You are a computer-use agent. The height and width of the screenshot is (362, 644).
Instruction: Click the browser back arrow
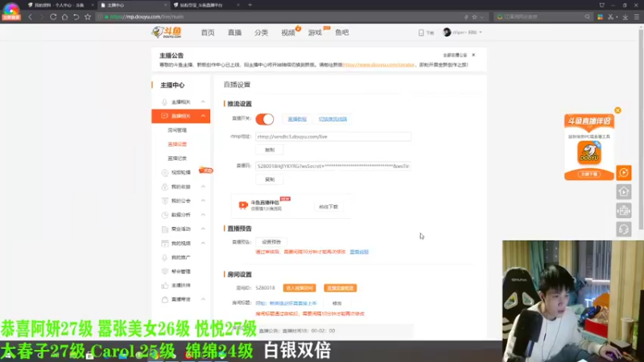[x=30, y=17]
